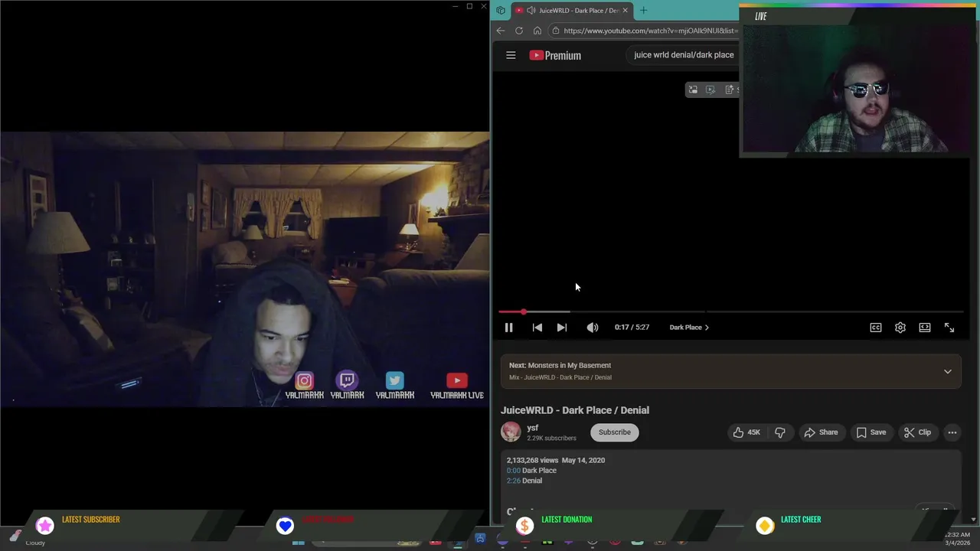The width and height of the screenshot is (980, 551).
Task: Click the 0:17 / 5:27 time display
Action: pos(632,328)
